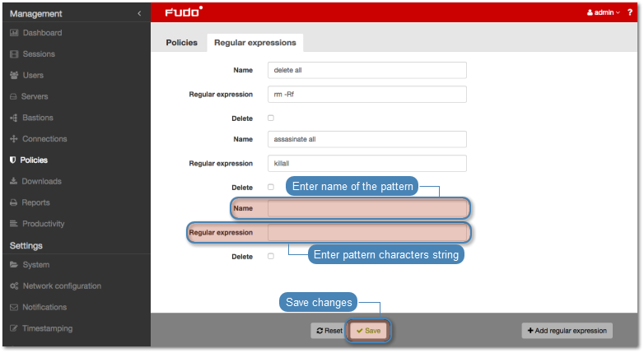The image size is (644, 353).
Task: Switch to the Policies tab
Action: click(181, 43)
